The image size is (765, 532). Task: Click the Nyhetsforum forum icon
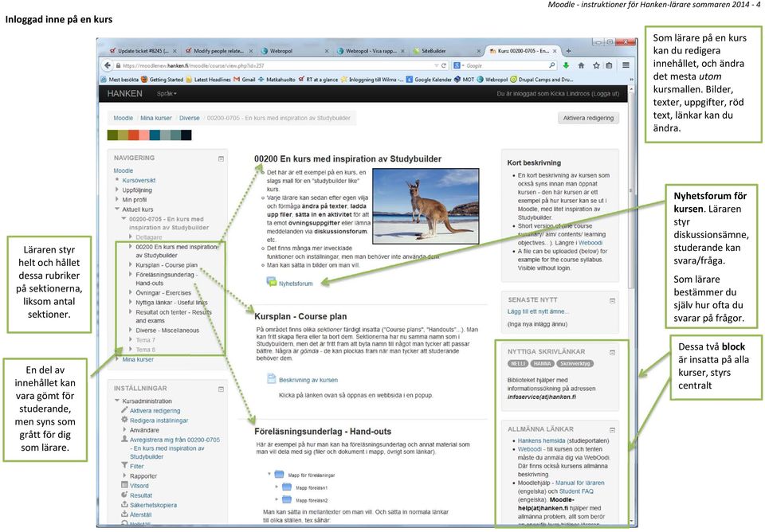271,282
